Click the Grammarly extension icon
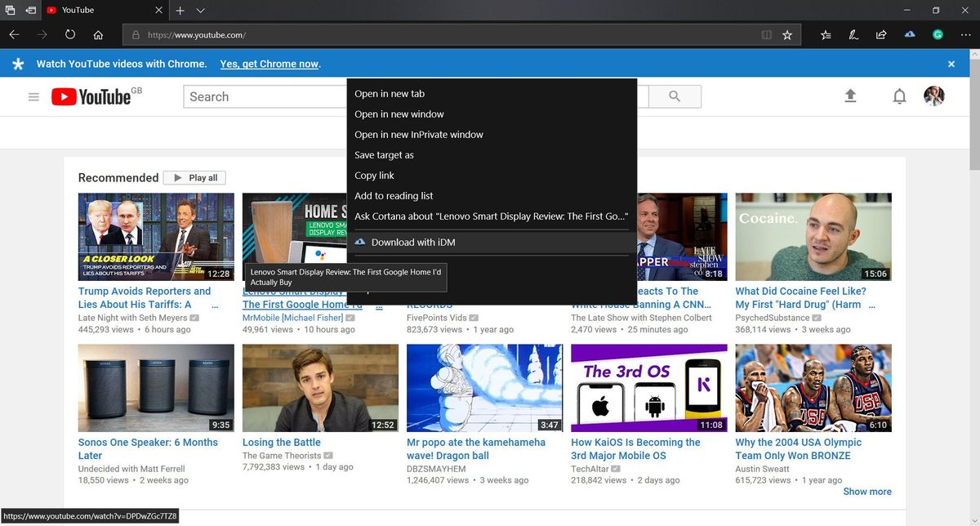The width and height of the screenshot is (980, 526). point(938,34)
